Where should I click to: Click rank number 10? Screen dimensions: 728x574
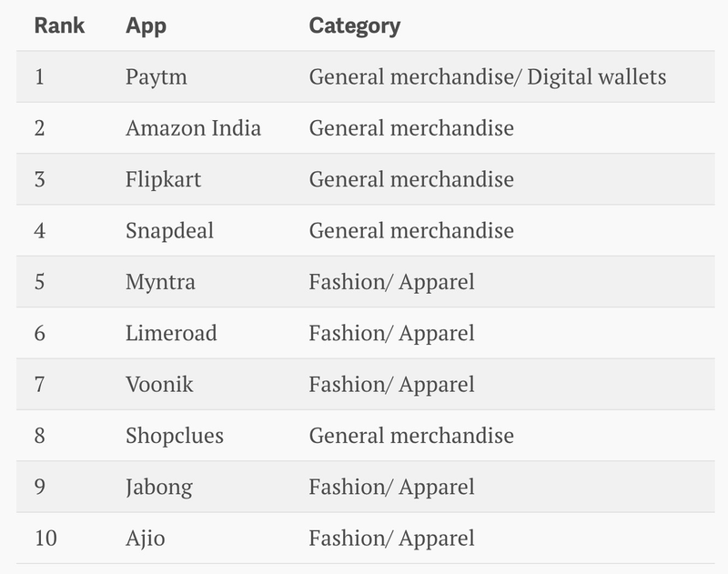(45, 539)
